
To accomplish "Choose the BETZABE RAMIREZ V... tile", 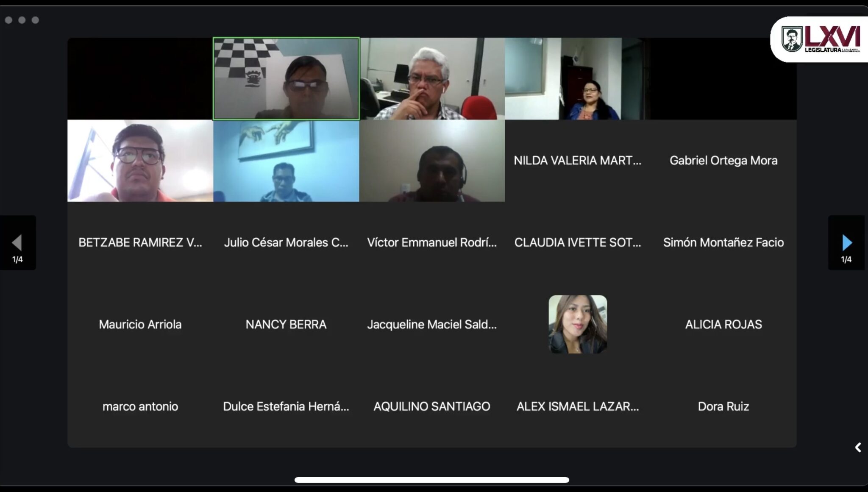I will click(140, 242).
